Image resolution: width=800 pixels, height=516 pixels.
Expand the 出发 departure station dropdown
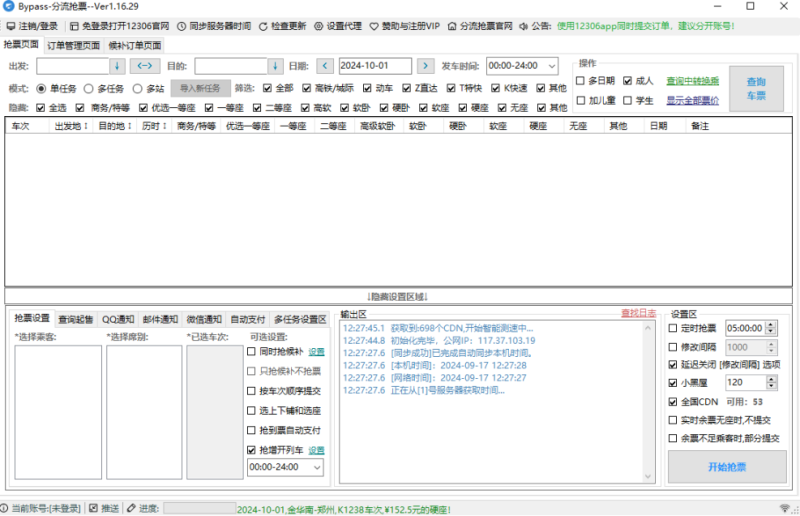pos(117,66)
